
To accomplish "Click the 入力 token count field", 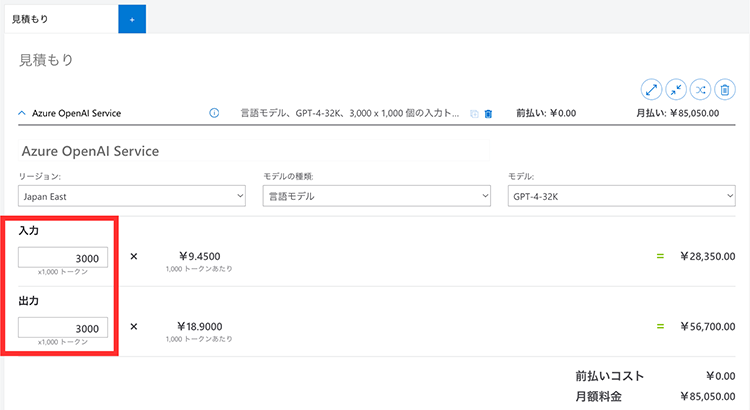I will (63, 258).
